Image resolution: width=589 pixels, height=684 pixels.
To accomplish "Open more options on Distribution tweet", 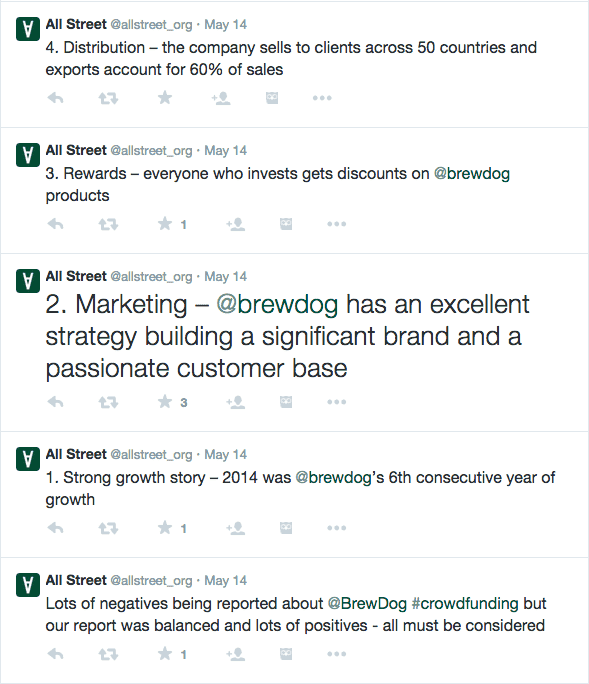I will pos(322,98).
